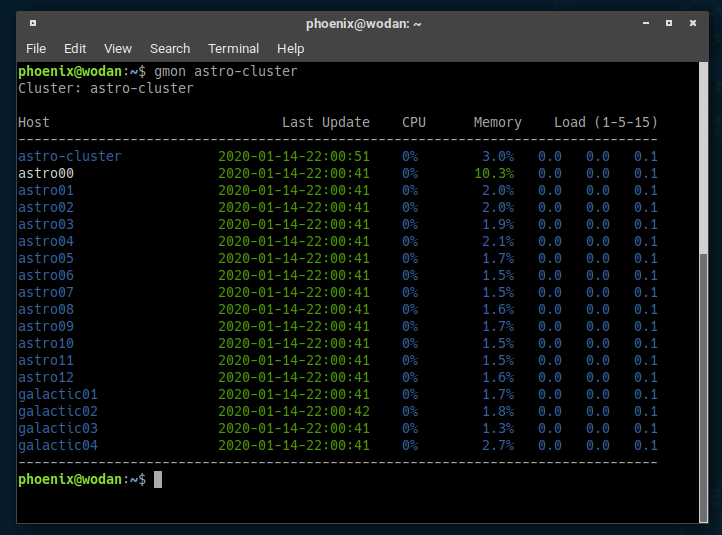Close the terminal window

point(693,23)
